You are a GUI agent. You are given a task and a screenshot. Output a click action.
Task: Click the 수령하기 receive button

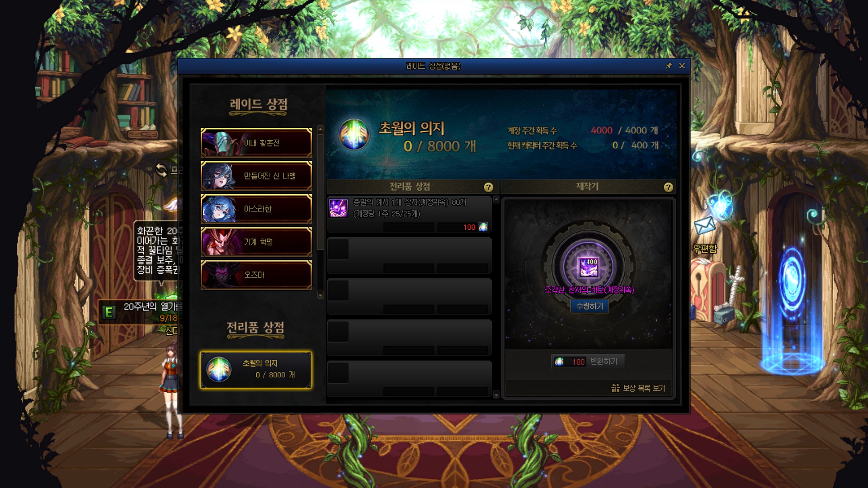[590, 306]
